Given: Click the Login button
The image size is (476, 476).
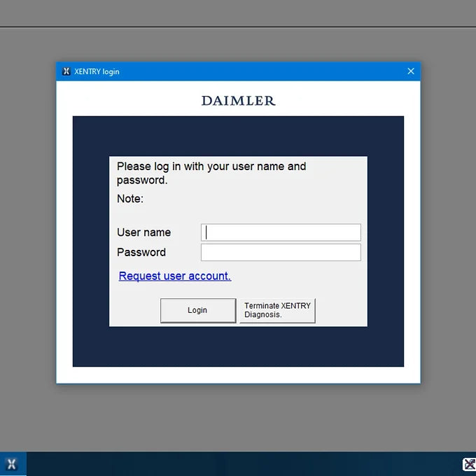Looking at the screenshot, I should (198, 310).
